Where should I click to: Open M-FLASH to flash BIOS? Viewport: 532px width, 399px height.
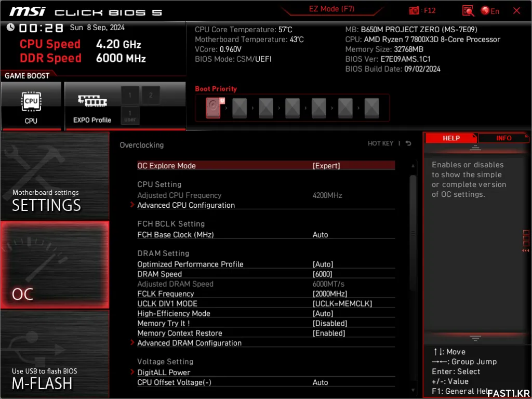(55, 353)
